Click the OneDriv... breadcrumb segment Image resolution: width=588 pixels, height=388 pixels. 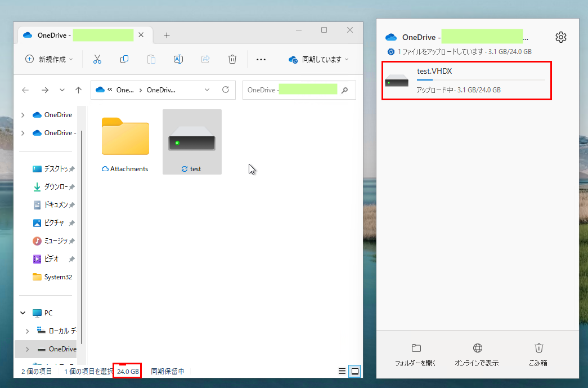(x=161, y=90)
